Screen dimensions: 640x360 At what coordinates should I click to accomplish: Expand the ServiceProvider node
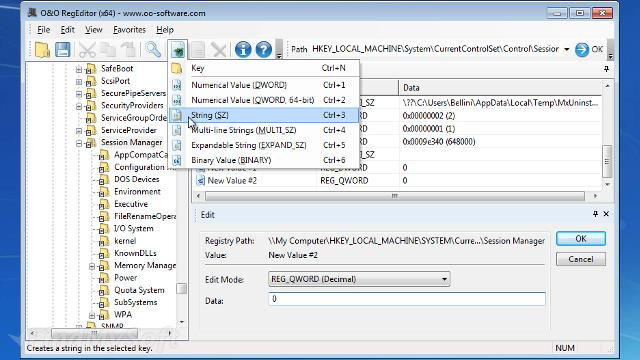coord(79,131)
